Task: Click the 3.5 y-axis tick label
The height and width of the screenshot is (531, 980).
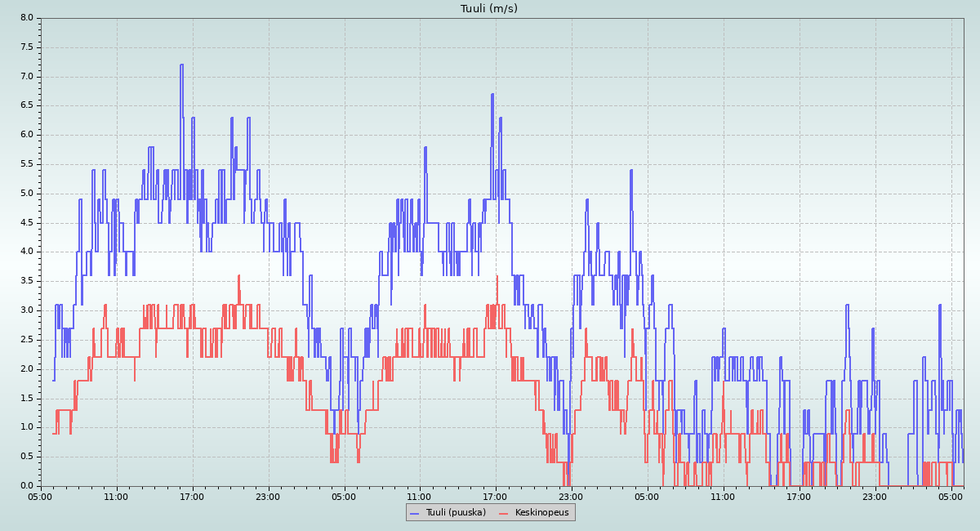Action: (x=26, y=281)
